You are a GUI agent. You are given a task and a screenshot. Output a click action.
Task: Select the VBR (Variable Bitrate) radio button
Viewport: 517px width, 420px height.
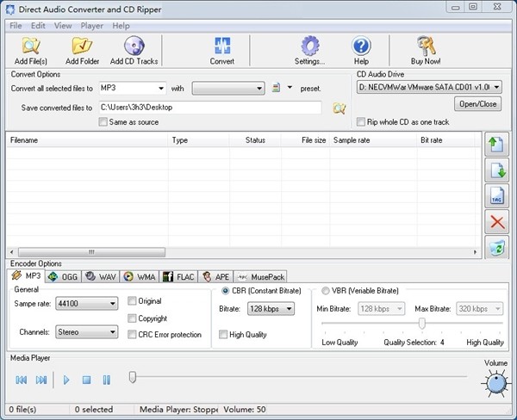(327, 290)
